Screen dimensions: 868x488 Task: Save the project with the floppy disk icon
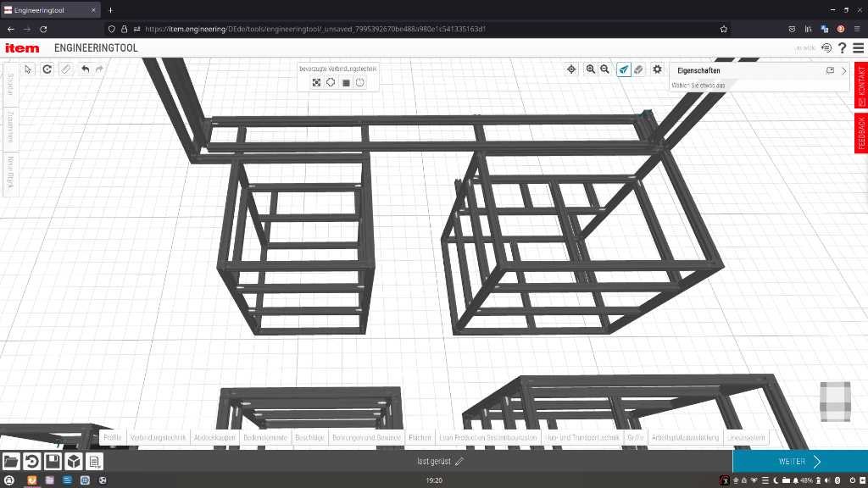click(53, 462)
